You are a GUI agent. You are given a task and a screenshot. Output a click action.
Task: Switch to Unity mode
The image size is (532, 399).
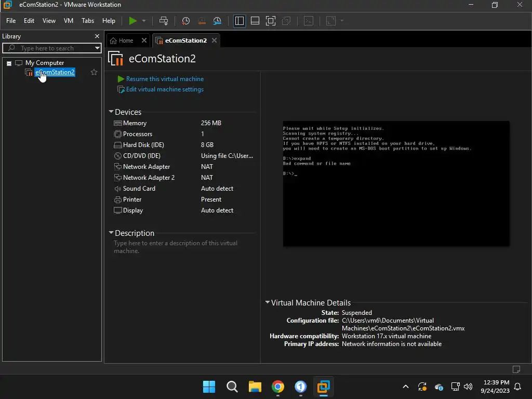[x=286, y=21]
